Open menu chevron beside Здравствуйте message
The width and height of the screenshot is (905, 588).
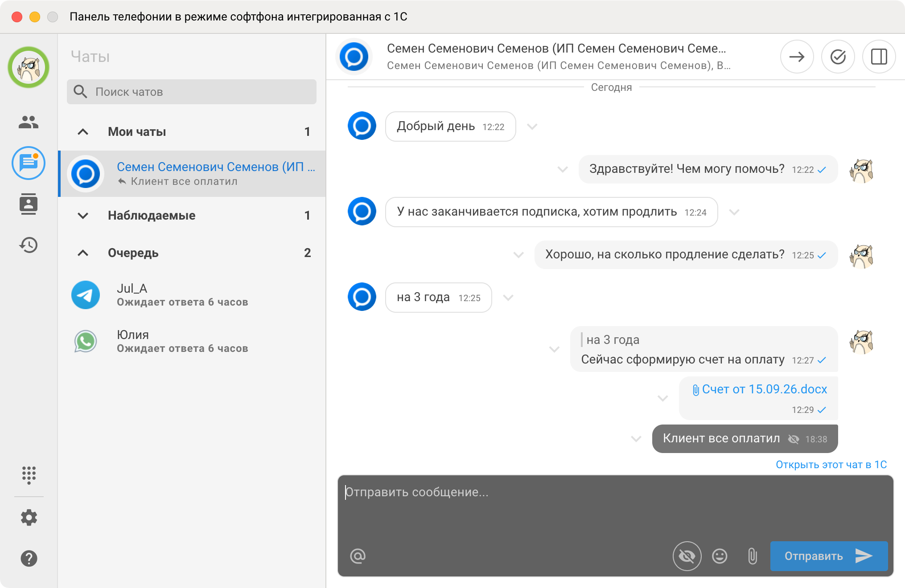point(563,169)
